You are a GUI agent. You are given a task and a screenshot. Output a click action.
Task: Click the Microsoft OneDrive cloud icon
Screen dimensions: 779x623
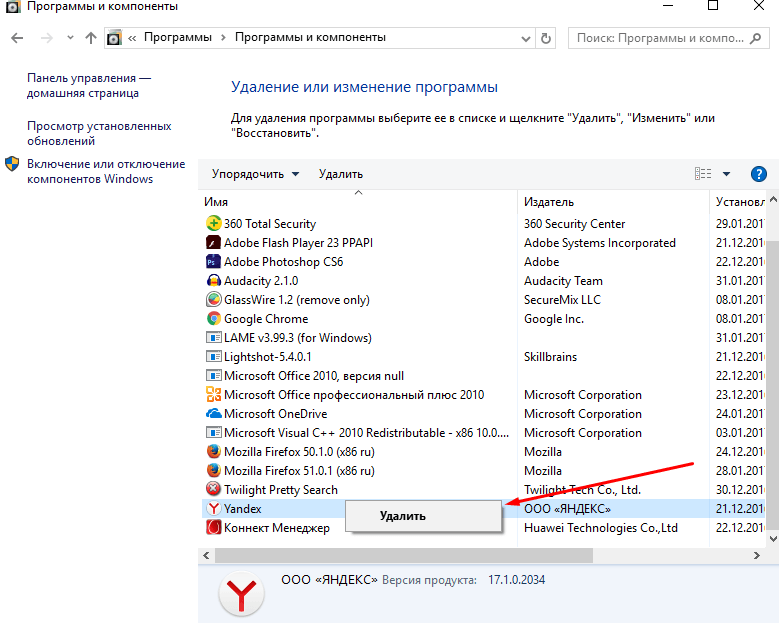(213, 413)
